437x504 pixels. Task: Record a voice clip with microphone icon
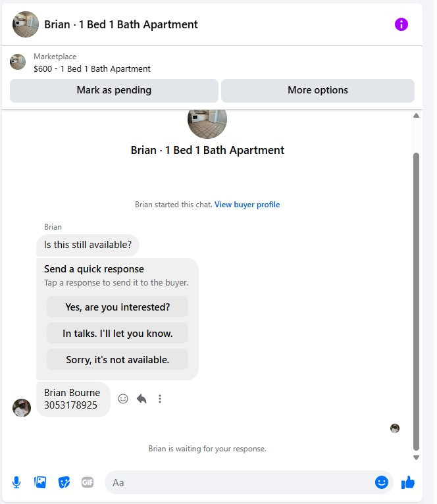click(x=16, y=482)
